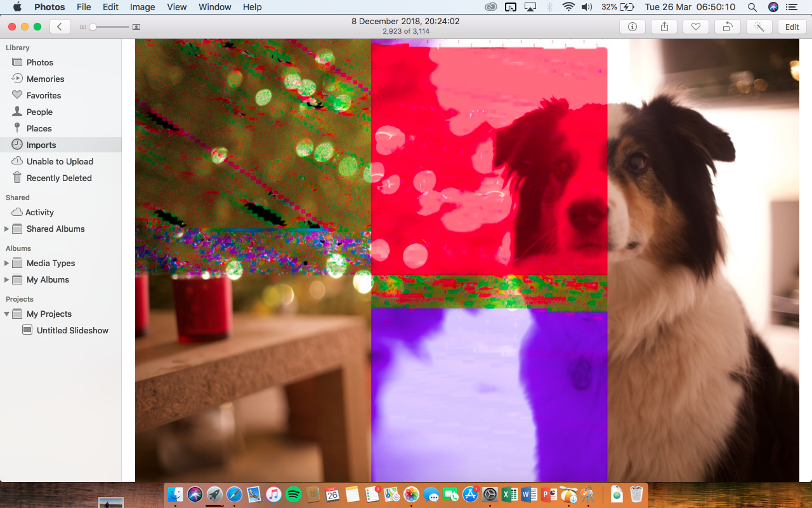Open the Window menu
The width and height of the screenshot is (812, 508).
pos(215,7)
